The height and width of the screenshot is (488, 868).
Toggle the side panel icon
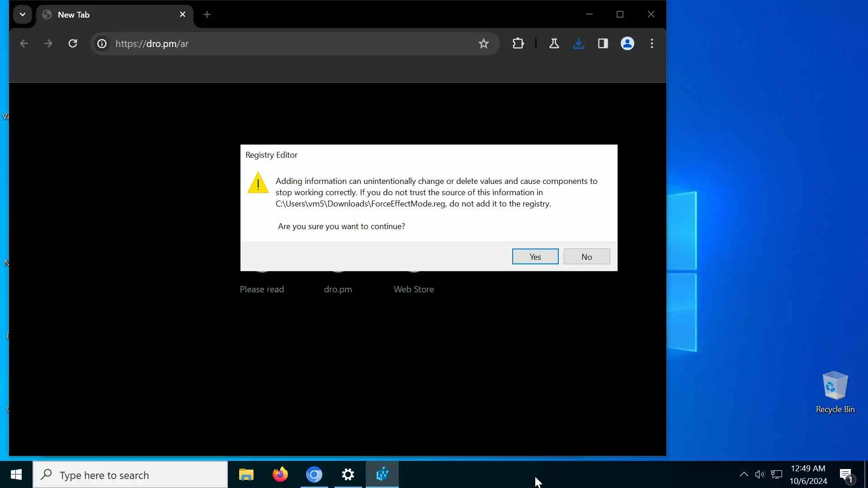point(603,44)
